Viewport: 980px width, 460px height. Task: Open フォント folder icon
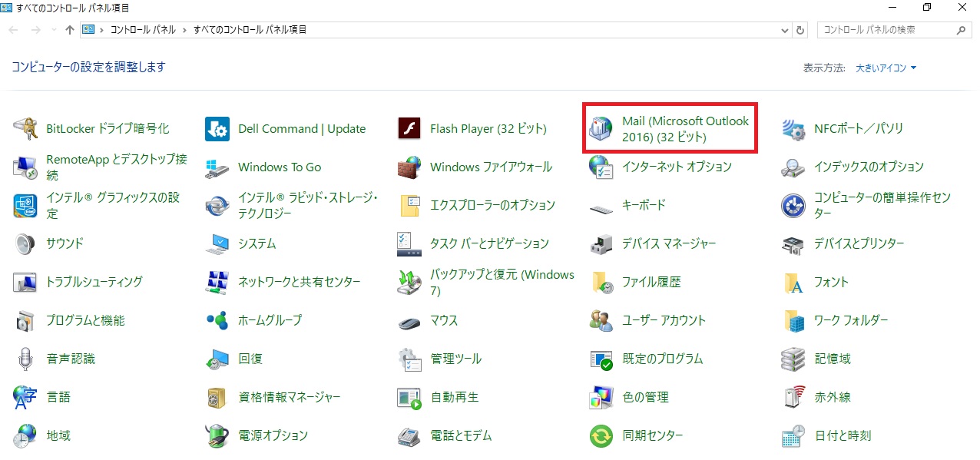coord(793,283)
